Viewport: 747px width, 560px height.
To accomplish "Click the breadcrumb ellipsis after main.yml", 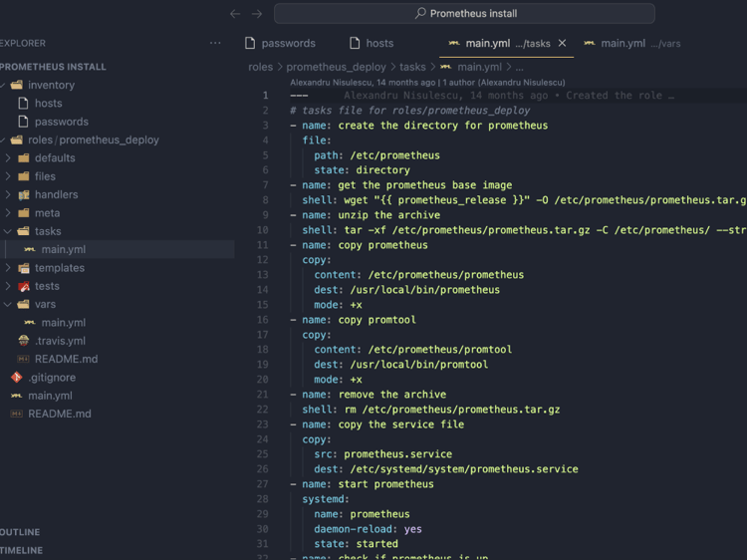I will pyautogui.click(x=519, y=67).
